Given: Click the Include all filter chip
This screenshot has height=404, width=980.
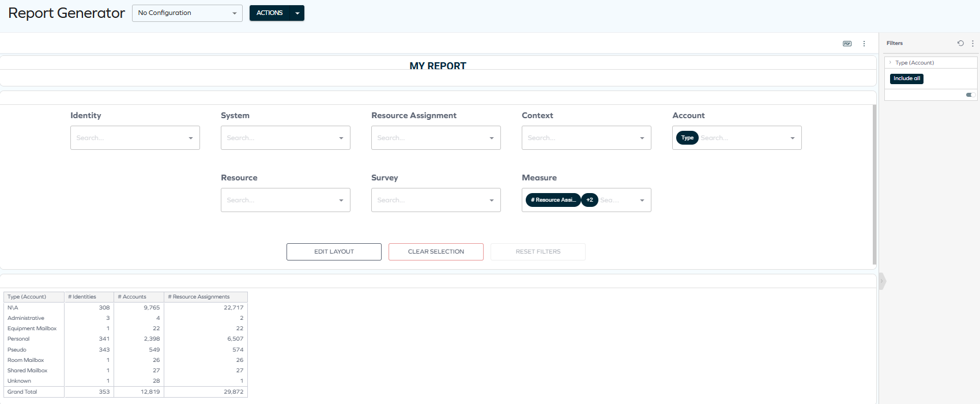Looking at the screenshot, I should tap(907, 78).
